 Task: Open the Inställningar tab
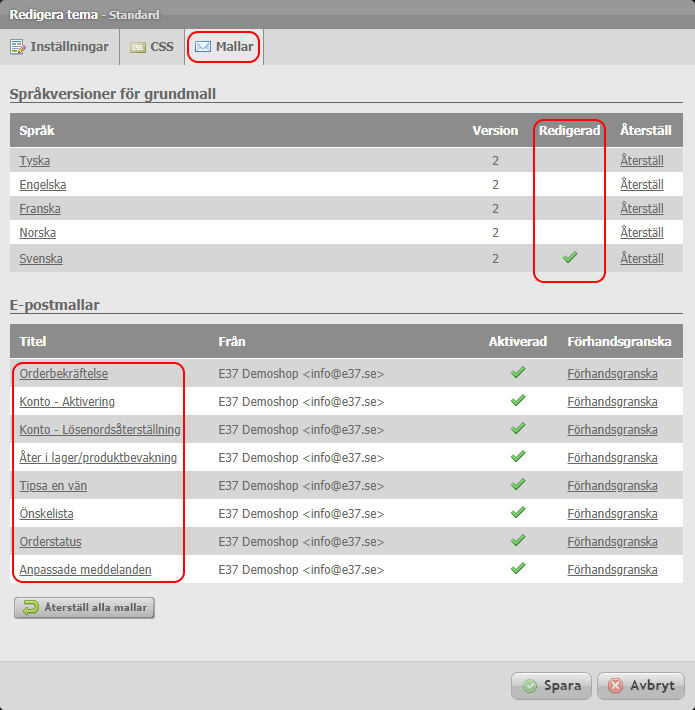click(59, 47)
